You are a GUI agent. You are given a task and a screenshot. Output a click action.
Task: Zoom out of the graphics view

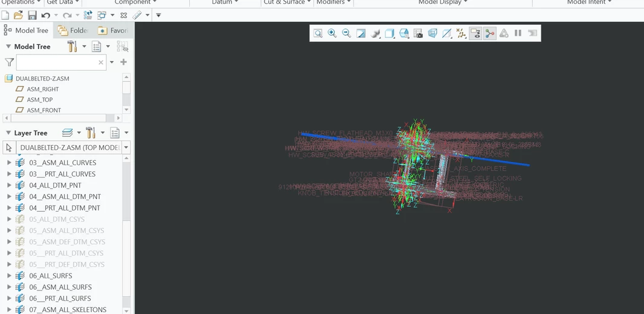(346, 33)
